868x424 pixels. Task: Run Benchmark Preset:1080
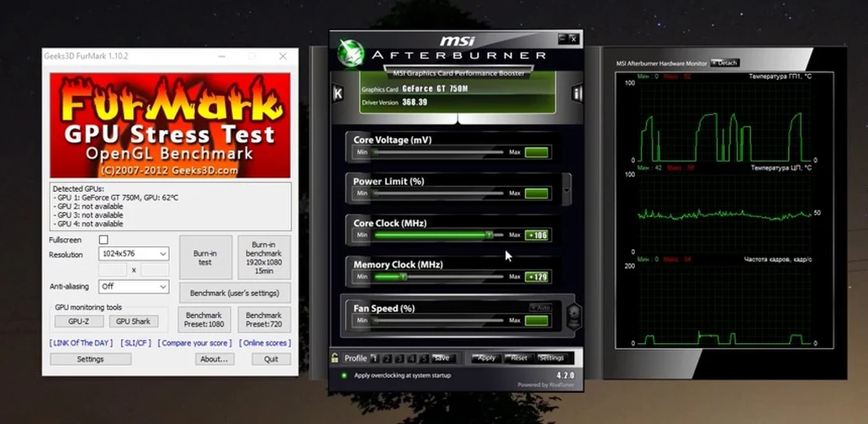[204, 320]
